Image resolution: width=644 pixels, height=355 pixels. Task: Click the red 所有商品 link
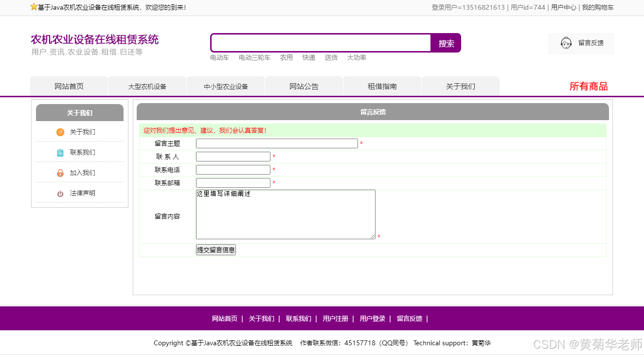[x=589, y=87]
